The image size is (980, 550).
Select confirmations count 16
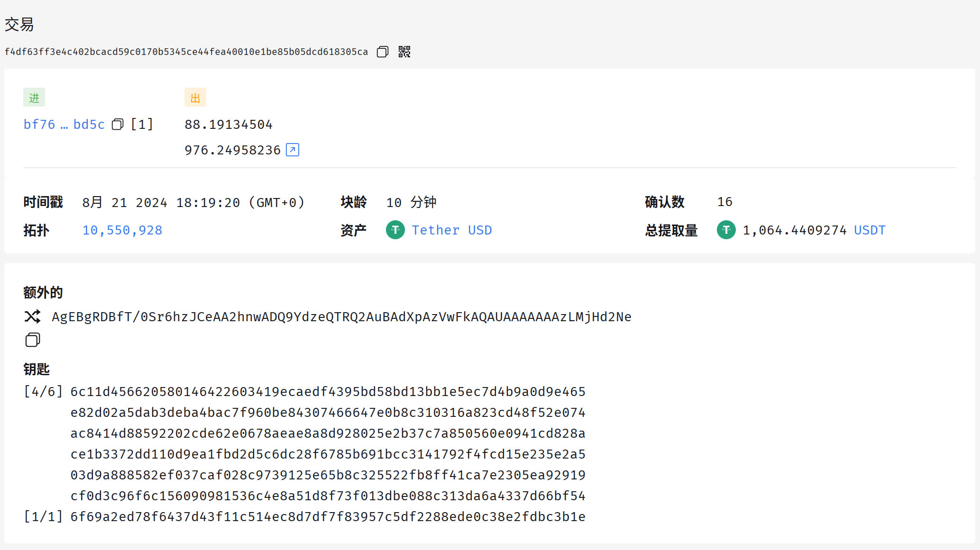725,202
